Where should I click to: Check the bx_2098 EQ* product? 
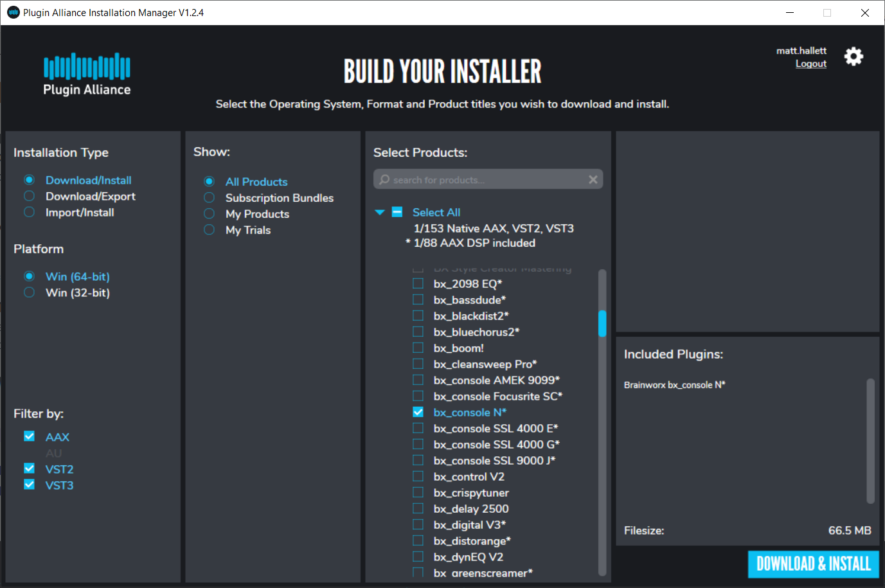pyautogui.click(x=418, y=283)
